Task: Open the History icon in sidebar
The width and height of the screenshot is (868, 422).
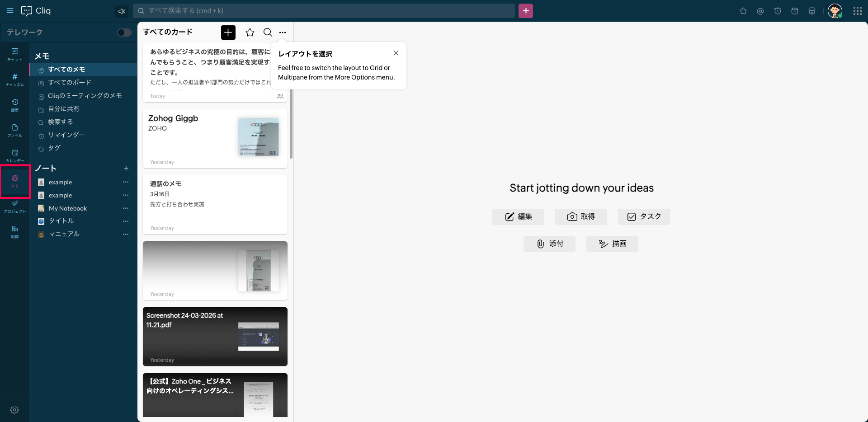Action: click(14, 104)
